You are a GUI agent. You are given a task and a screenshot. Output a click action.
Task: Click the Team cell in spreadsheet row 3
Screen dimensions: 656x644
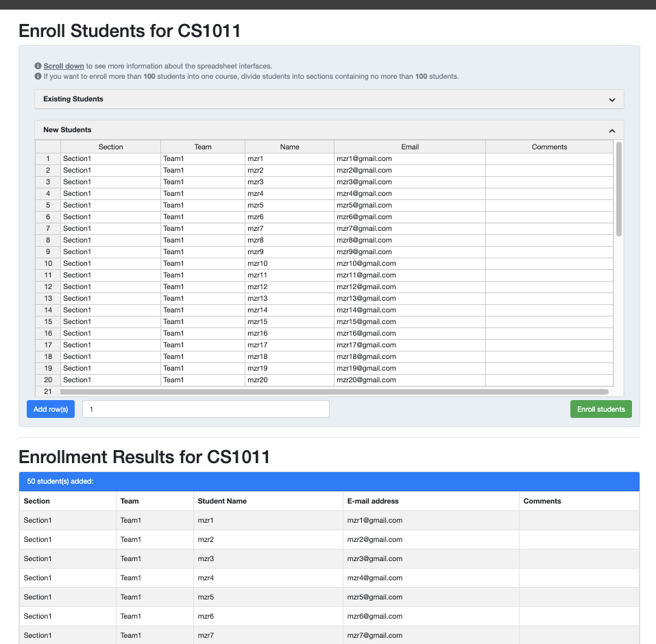(202, 182)
